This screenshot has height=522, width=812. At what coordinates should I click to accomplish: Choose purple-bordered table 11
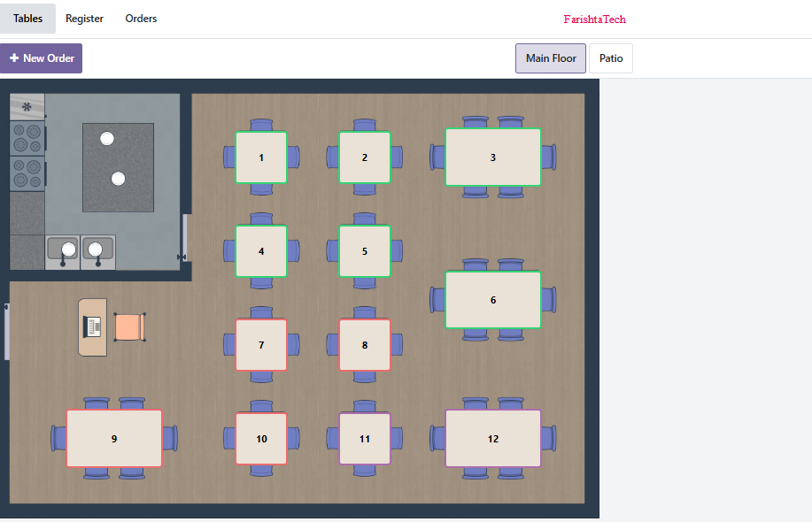365,439
